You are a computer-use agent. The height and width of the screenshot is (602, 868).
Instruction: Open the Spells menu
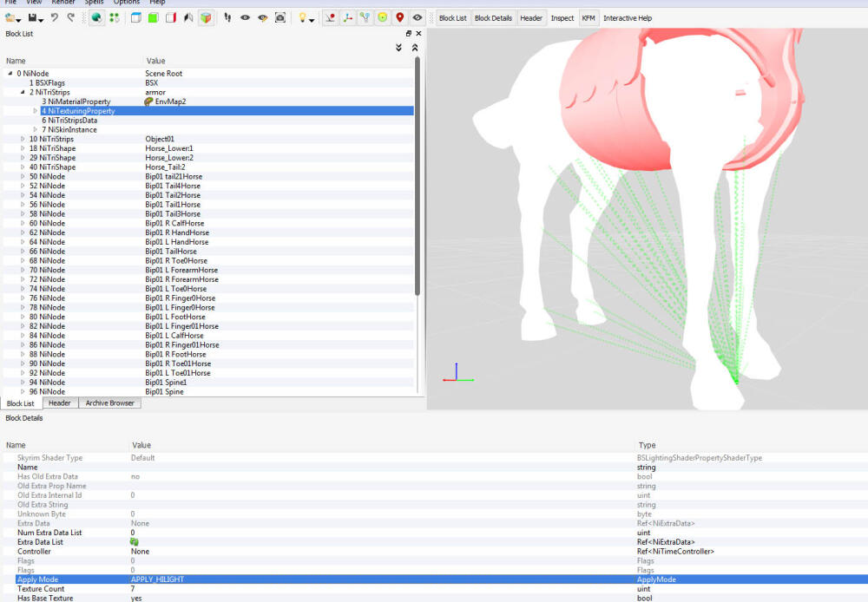point(94,3)
